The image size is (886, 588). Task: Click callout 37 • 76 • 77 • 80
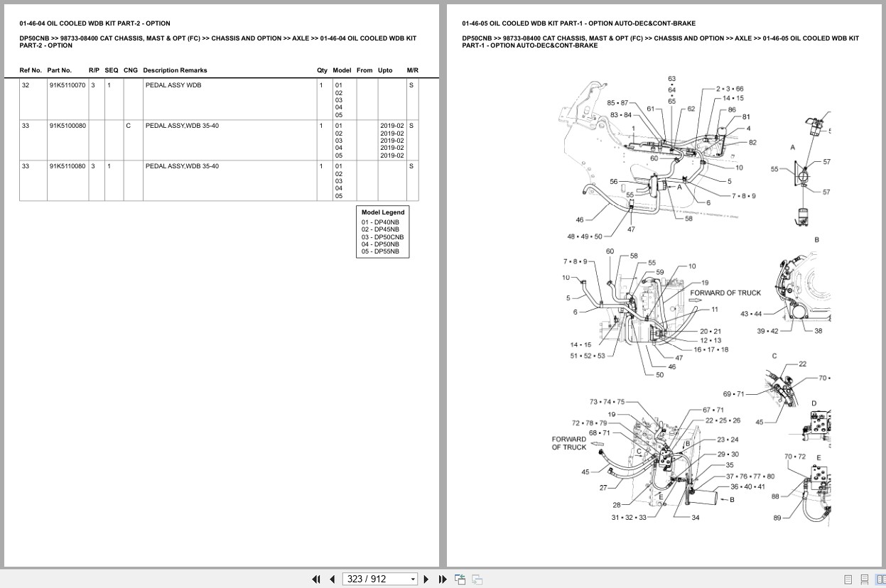(750, 477)
